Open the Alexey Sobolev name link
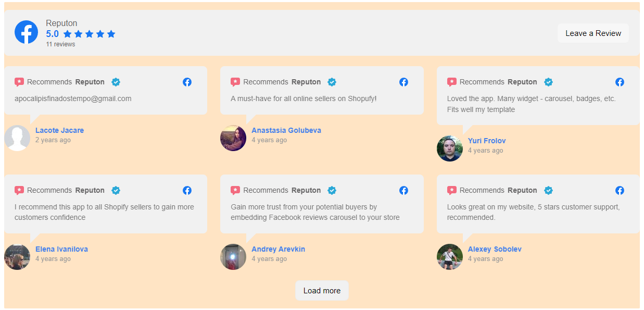 [495, 249]
